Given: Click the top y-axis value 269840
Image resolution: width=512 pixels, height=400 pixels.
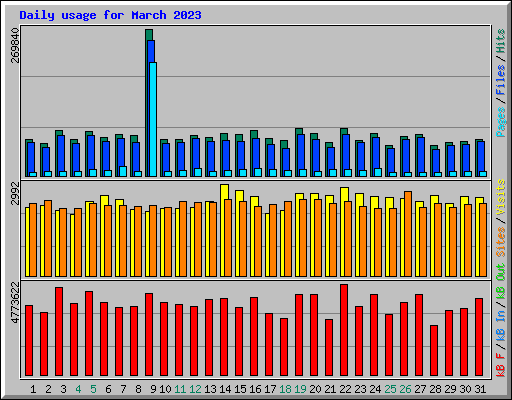Looking at the screenshot, I should tap(15, 45).
